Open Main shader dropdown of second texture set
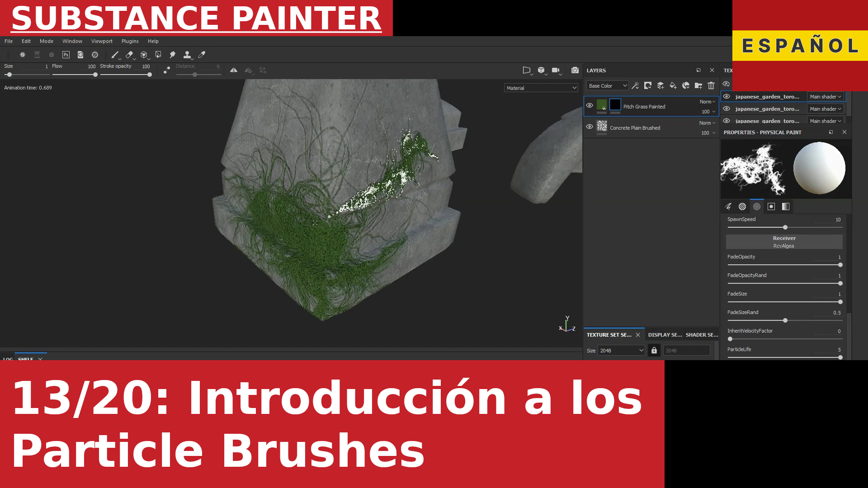 [826, 109]
